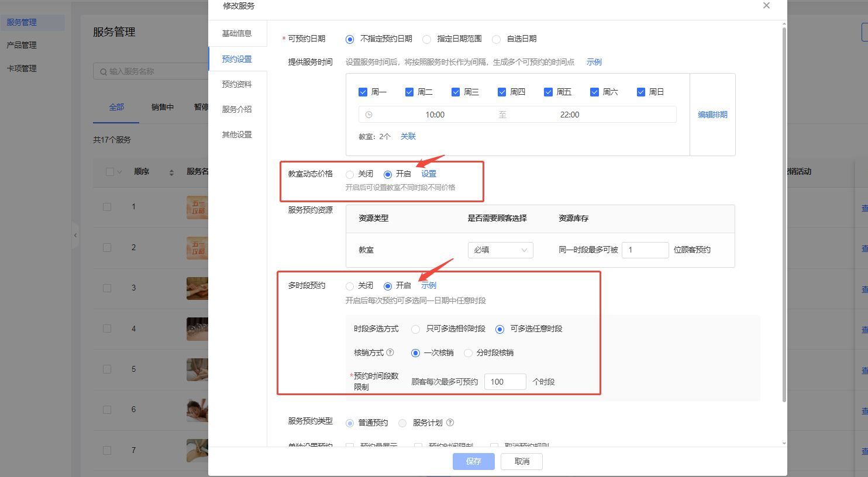
Task: Click the clock icon in time range field
Action: (x=368, y=115)
